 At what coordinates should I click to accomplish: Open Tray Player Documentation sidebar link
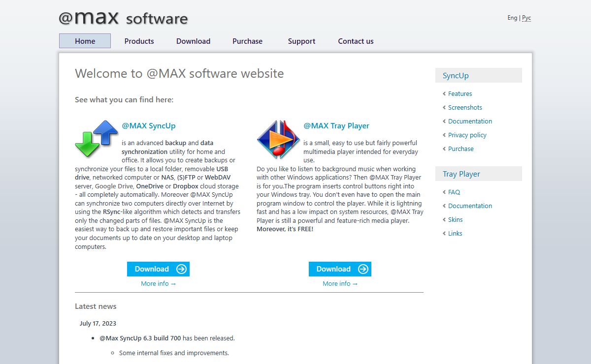[470, 206]
